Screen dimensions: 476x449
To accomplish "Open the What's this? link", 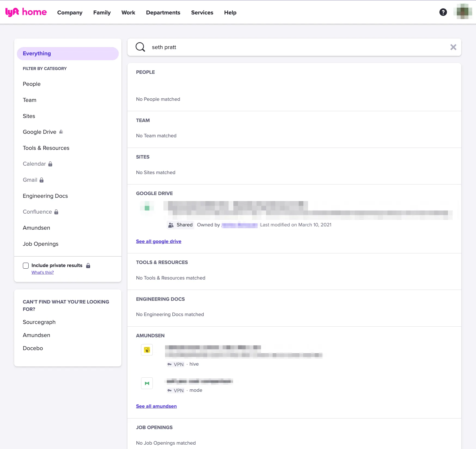I will (x=42, y=272).
